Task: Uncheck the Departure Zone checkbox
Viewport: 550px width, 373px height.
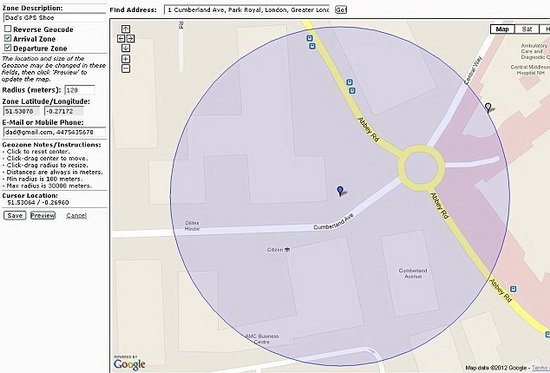Action: pyautogui.click(x=8, y=48)
